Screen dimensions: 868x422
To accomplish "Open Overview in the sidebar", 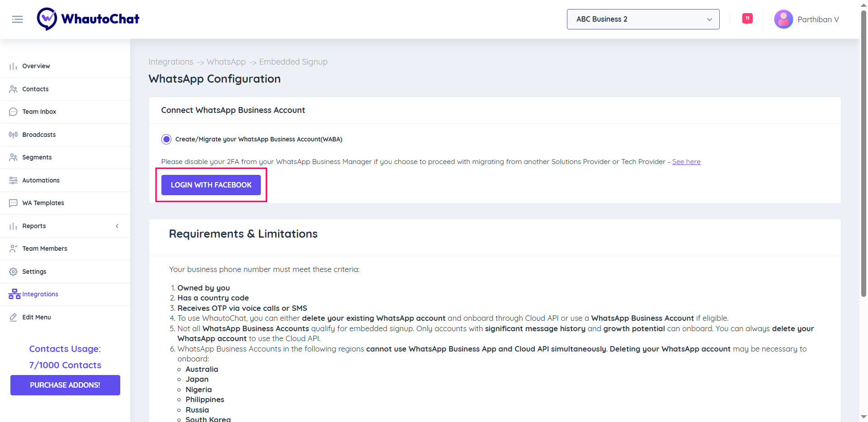I will 36,66.
